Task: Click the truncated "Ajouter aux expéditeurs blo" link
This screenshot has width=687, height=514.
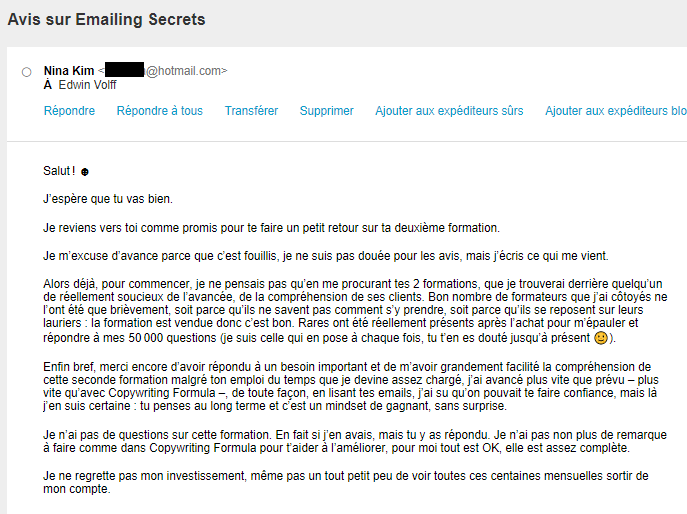Action: pyautogui.click(x=615, y=111)
